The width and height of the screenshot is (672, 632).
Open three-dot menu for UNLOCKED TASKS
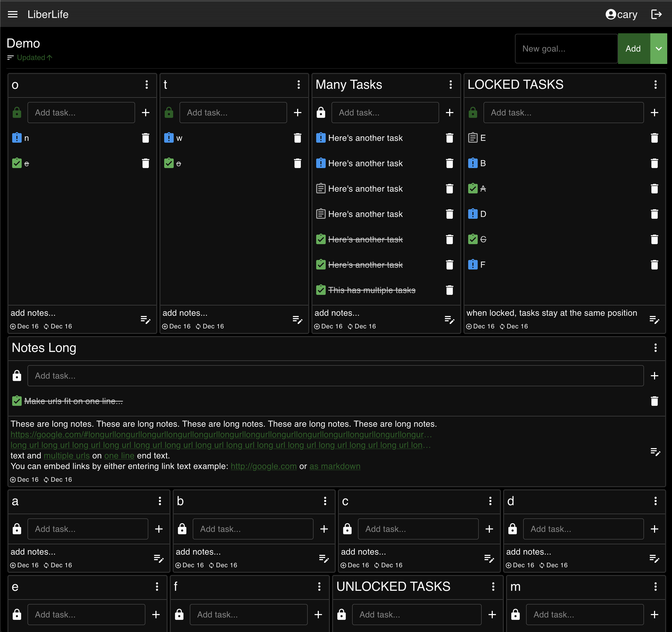493,587
